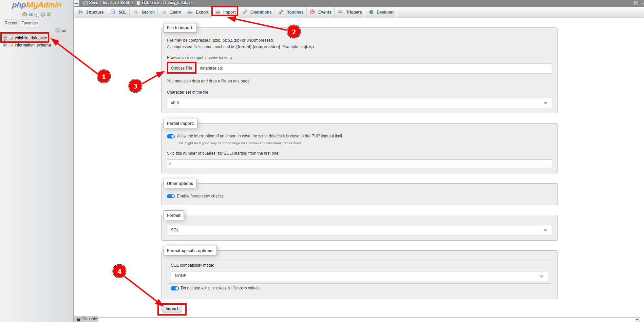The width and height of the screenshot is (644, 322).
Task: Switch to the Search tab
Action: point(144,12)
